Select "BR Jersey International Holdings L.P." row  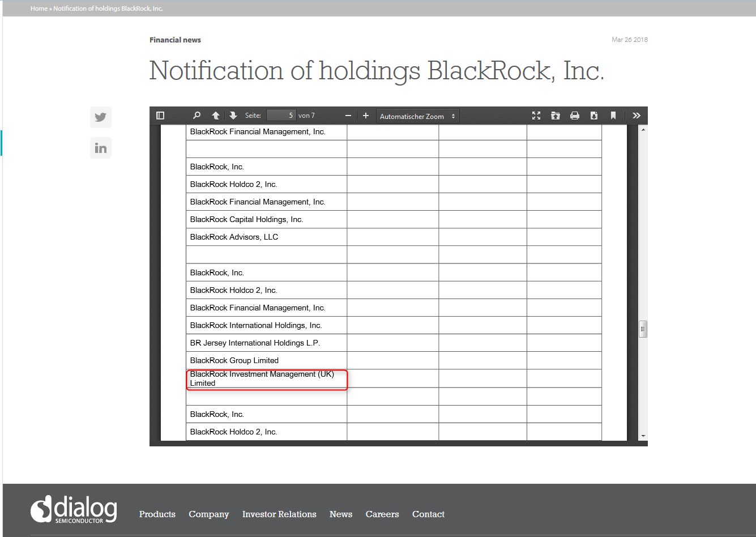(x=394, y=343)
